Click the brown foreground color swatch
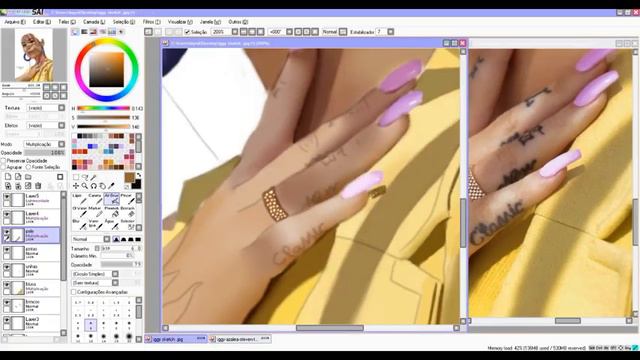This screenshot has height=360, width=640. [x=129, y=177]
